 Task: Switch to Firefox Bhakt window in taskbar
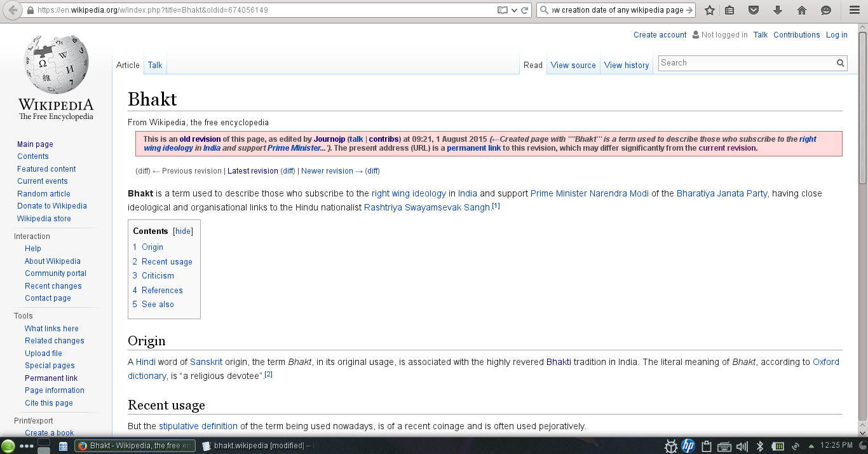tap(135, 446)
